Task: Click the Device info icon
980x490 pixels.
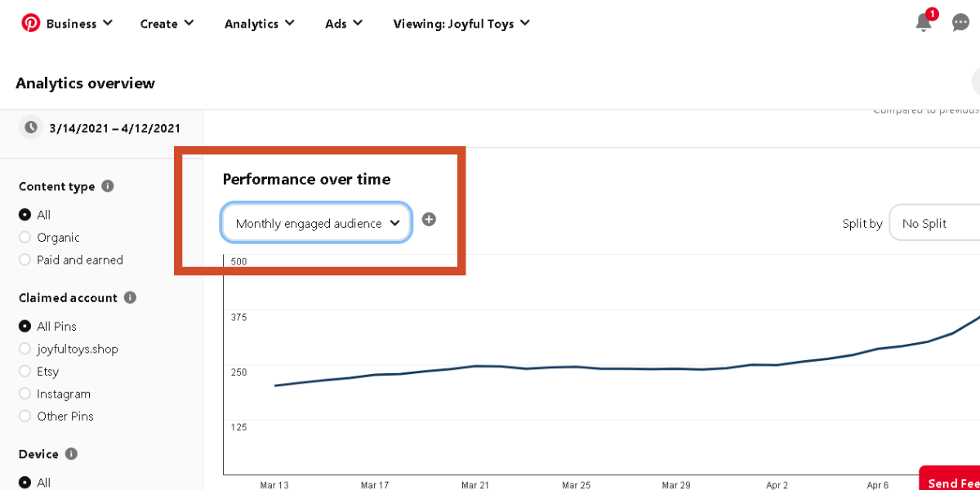Action: 71,453
